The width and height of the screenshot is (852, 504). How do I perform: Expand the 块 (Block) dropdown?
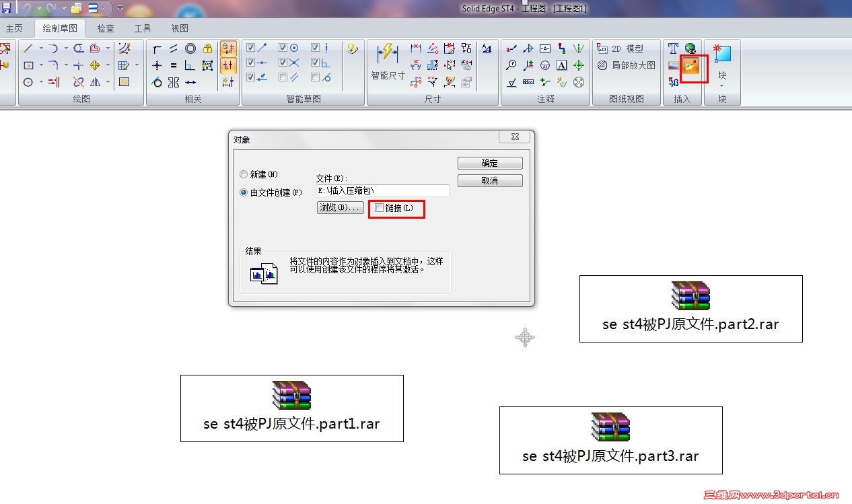coord(722,85)
